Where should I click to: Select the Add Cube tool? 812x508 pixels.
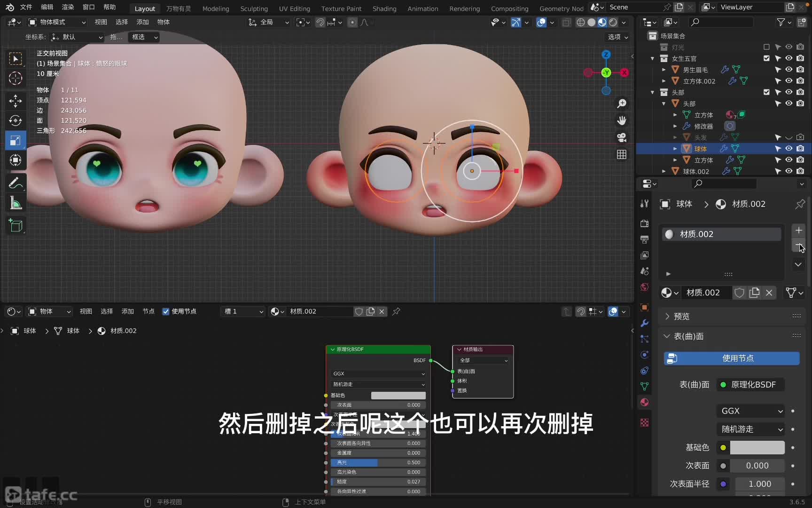click(16, 226)
